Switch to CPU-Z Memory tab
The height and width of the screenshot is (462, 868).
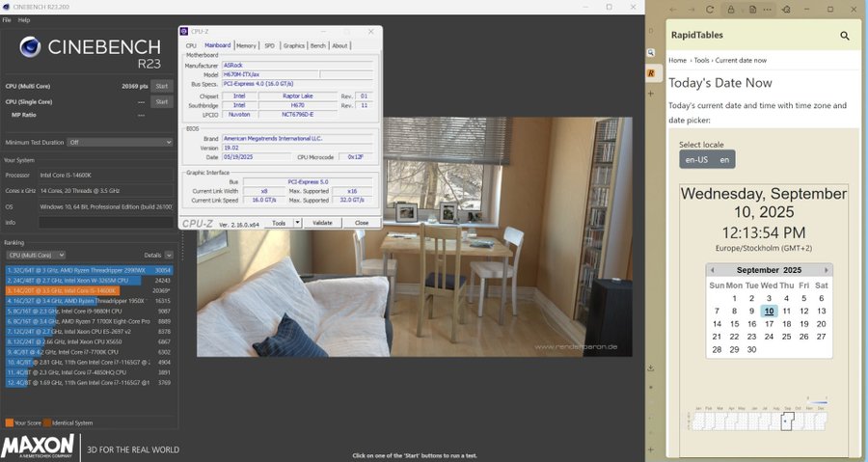point(246,46)
